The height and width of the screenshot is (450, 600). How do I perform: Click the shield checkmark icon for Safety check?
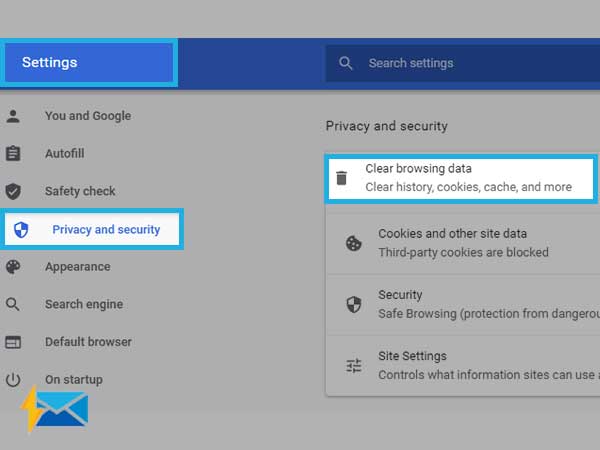pos(13,191)
